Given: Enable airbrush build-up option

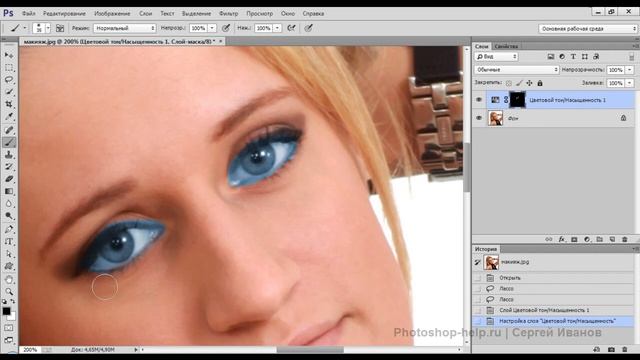Looking at the screenshot, I should [291, 28].
